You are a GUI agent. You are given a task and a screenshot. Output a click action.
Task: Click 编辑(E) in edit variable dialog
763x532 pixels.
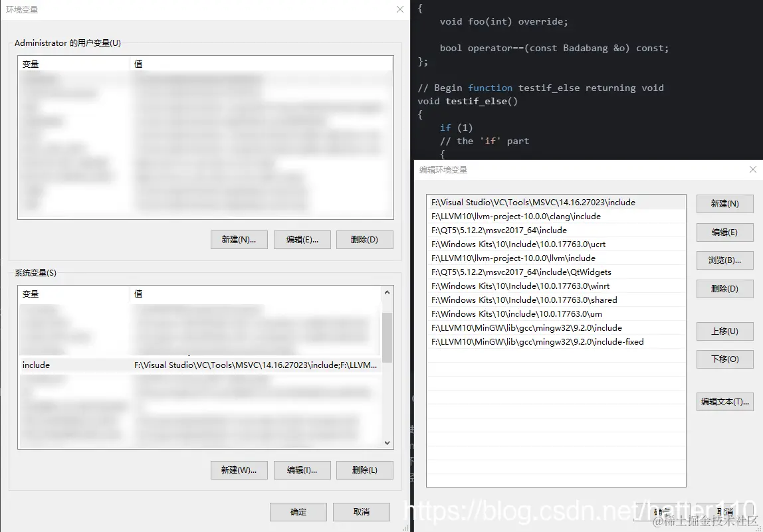(725, 232)
